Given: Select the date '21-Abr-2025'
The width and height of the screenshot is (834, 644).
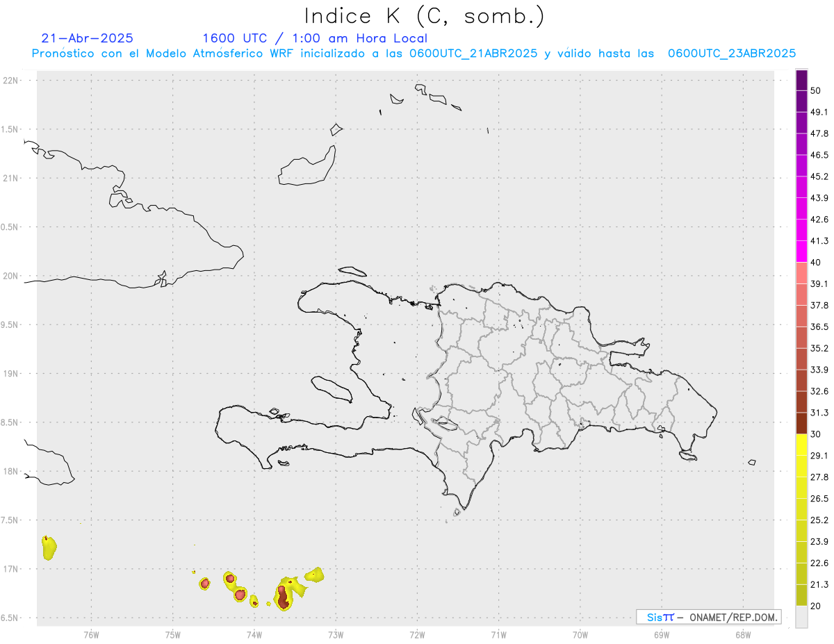Looking at the screenshot, I should tap(88, 38).
